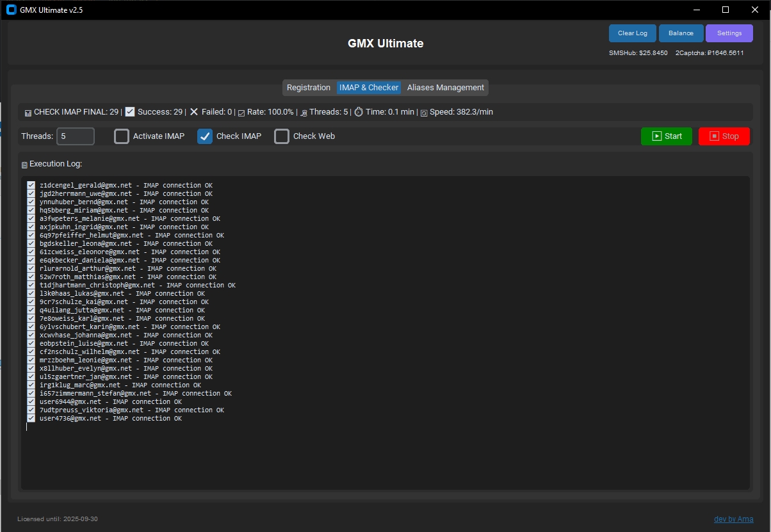Click the Threads label beside input
The width and height of the screenshot is (771, 532).
point(37,136)
